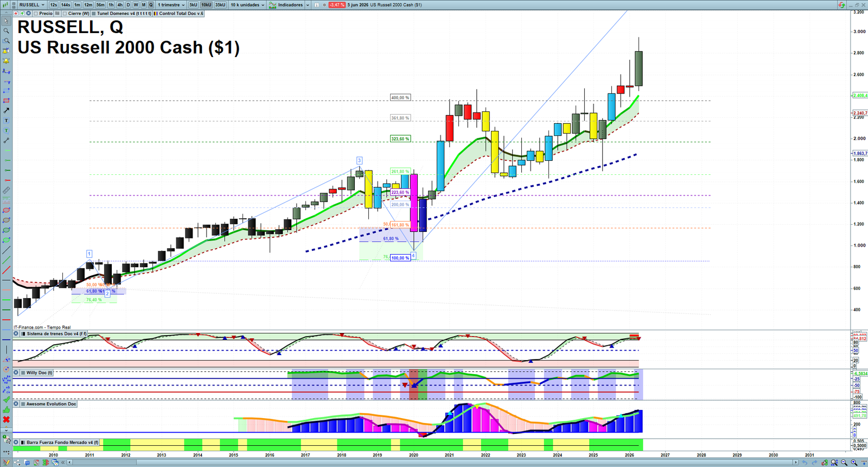Click the Fibonacci 400,00 % level label
The image size is (868, 467).
click(x=400, y=98)
